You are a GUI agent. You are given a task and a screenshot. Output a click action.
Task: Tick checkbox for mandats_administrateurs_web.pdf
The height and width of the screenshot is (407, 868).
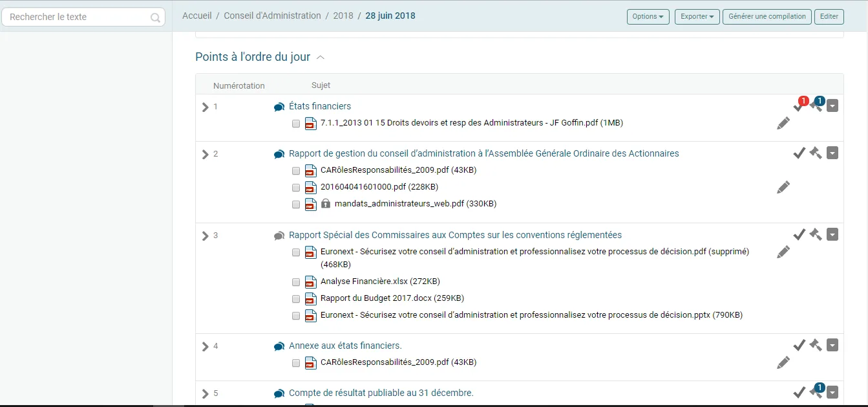point(295,204)
